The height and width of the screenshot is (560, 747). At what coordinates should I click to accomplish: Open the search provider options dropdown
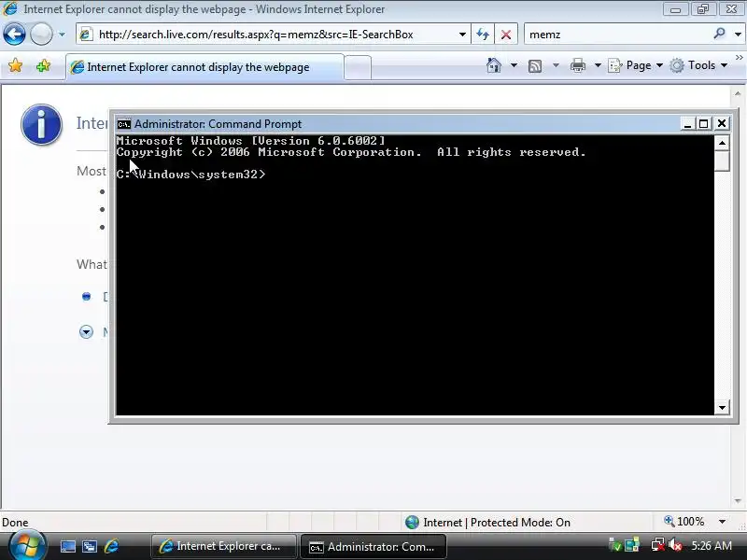pyautogui.click(x=738, y=35)
